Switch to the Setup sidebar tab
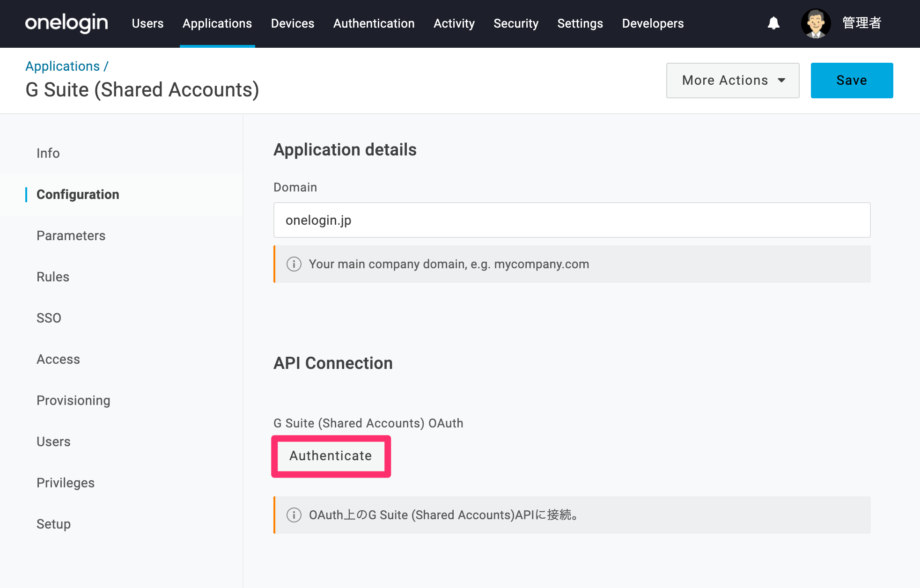 click(x=54, y=524)
